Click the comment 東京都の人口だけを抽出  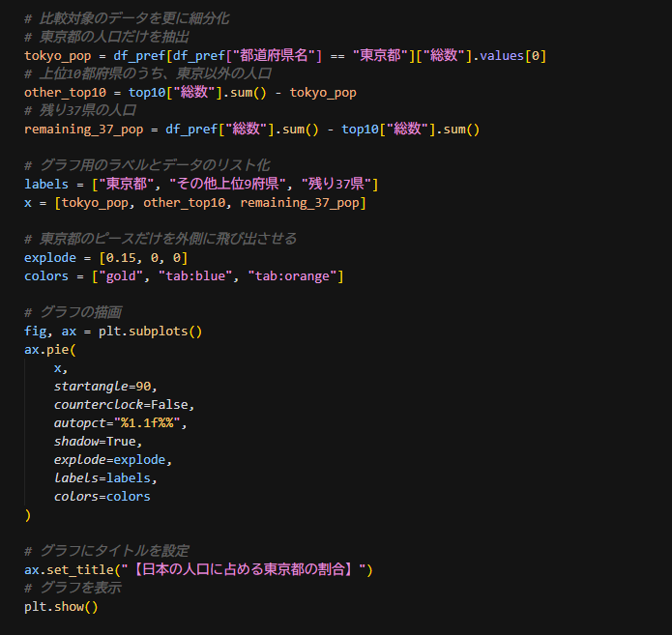106,38
